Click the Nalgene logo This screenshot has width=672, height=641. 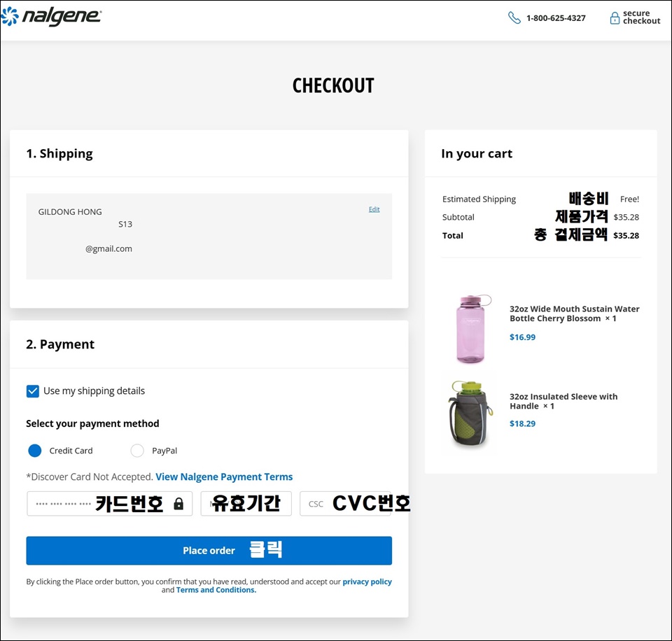tap(51, 16)
